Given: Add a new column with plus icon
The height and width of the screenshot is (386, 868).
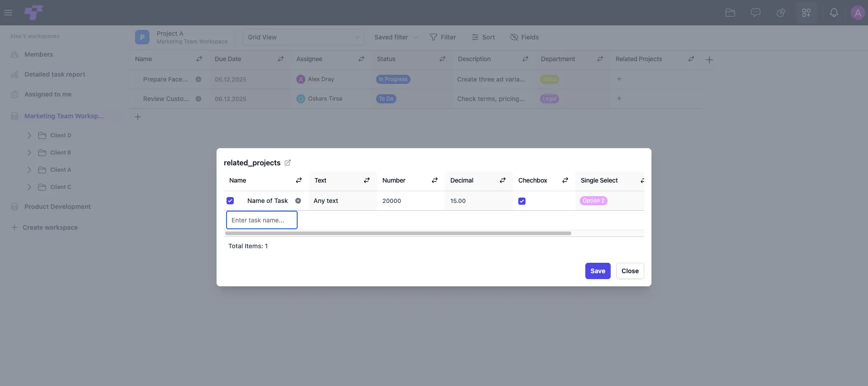Looking at the screenshot, I should pos(709,60).
